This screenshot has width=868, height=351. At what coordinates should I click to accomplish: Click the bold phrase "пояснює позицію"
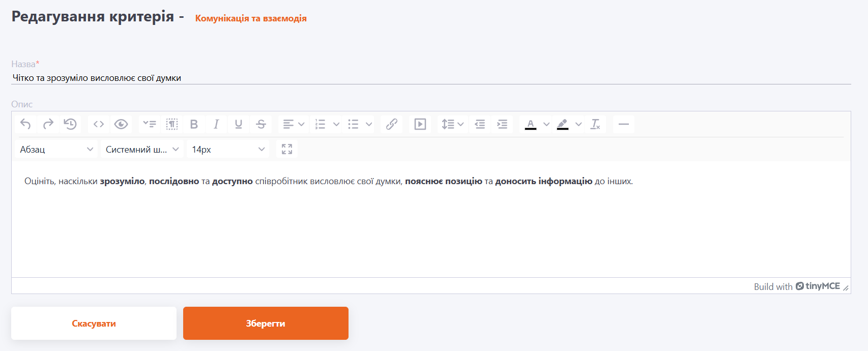(444, 181)
